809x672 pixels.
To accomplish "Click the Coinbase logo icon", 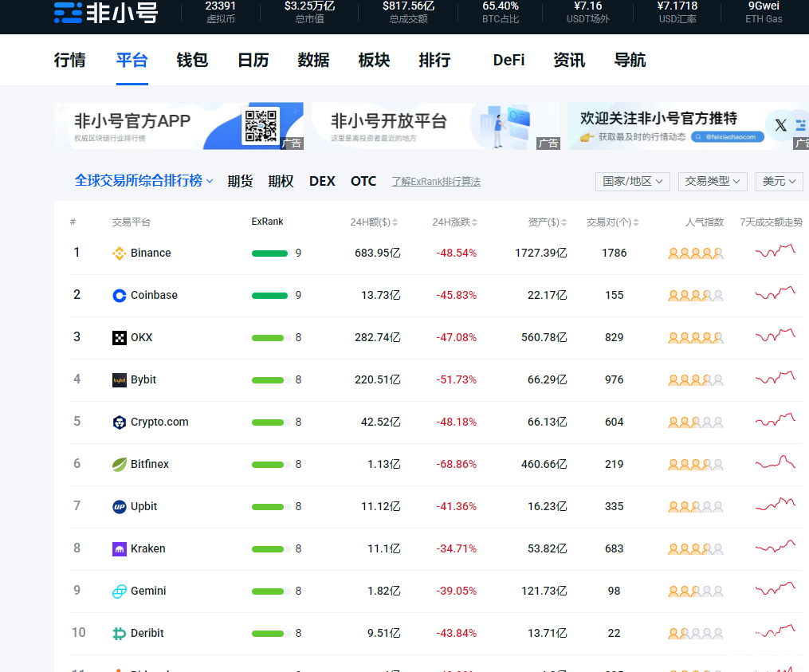I will pyautogui.click(x=120, y=296).
